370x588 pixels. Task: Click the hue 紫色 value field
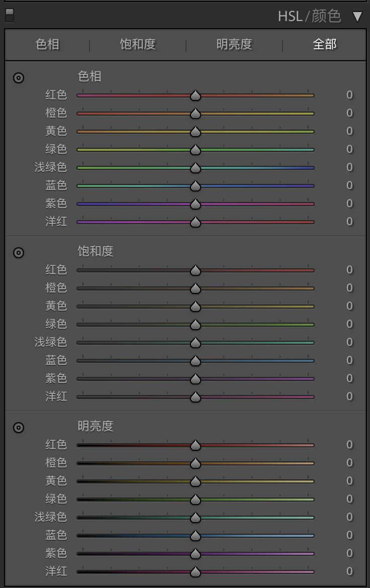[x=349, y=204]
